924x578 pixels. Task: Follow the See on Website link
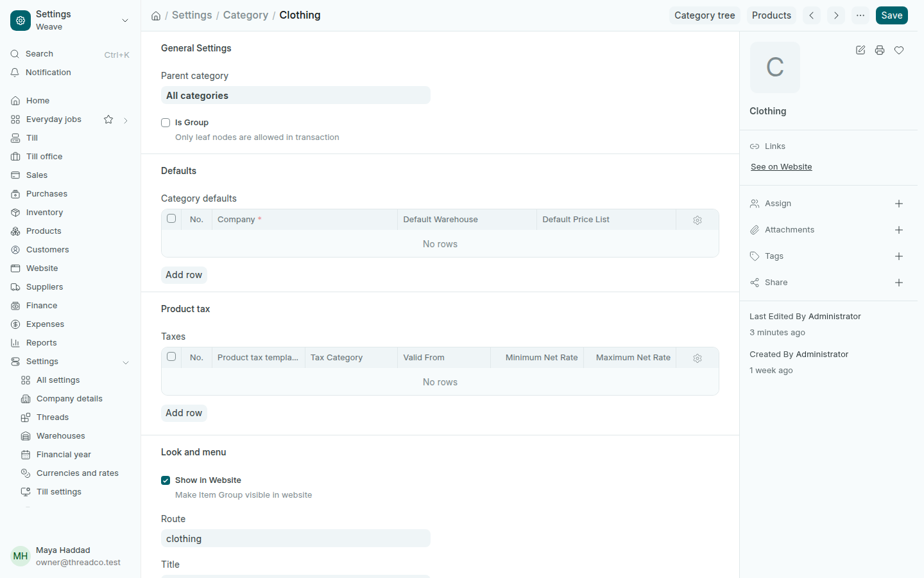pyautogui.click(x=782, y=167)
